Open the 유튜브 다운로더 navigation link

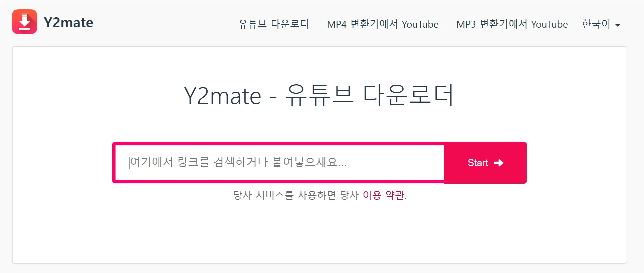[x=273, y=24]
